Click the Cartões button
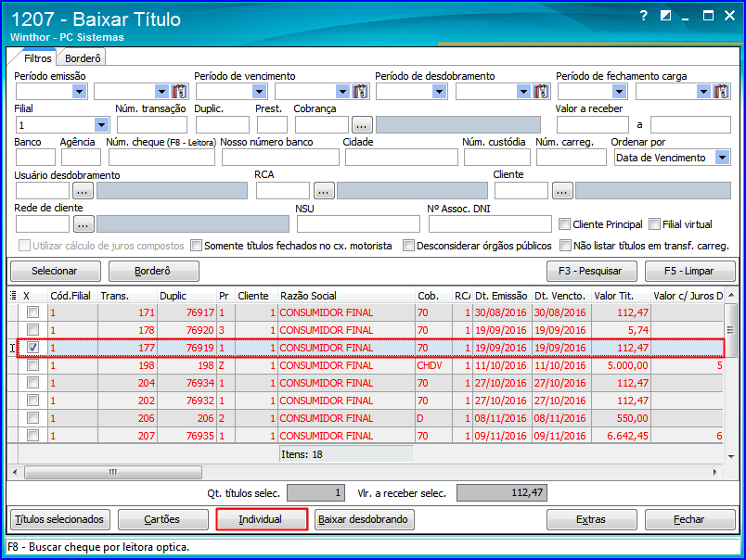 coord(163,519)
